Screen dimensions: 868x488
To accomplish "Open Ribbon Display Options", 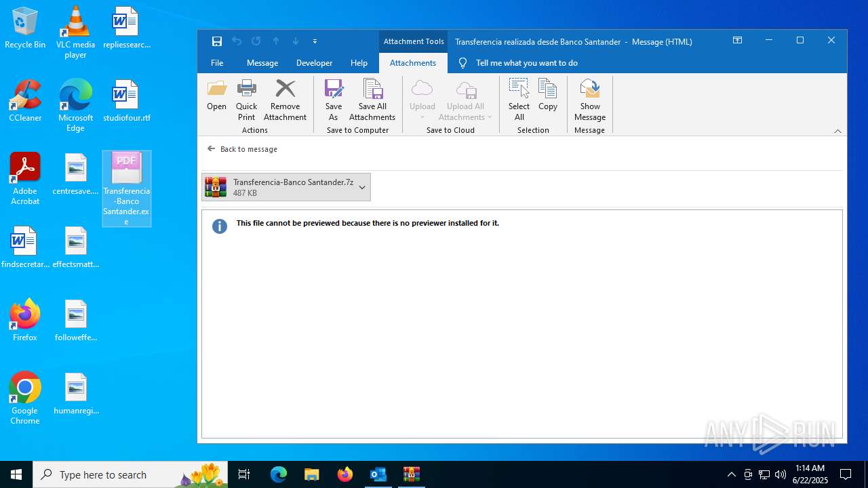I will [737, 41].
